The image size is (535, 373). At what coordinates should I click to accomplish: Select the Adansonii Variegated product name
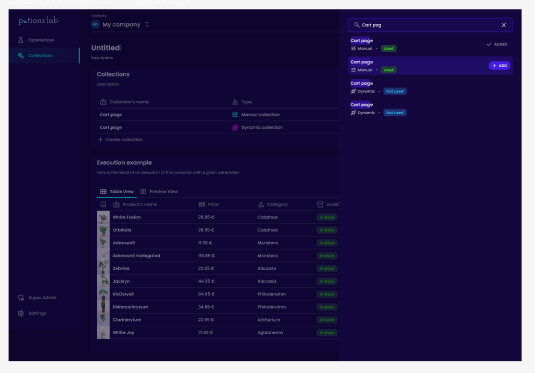tap(136, 256)
